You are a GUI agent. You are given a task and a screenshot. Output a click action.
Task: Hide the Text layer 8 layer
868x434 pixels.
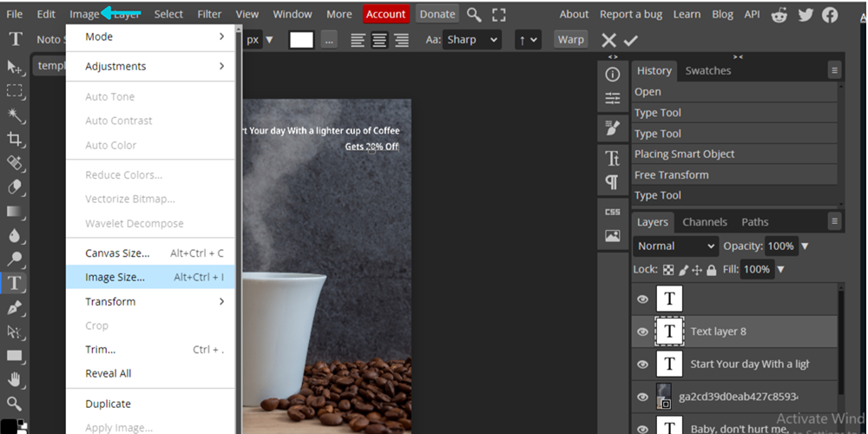tap(642, 332)
